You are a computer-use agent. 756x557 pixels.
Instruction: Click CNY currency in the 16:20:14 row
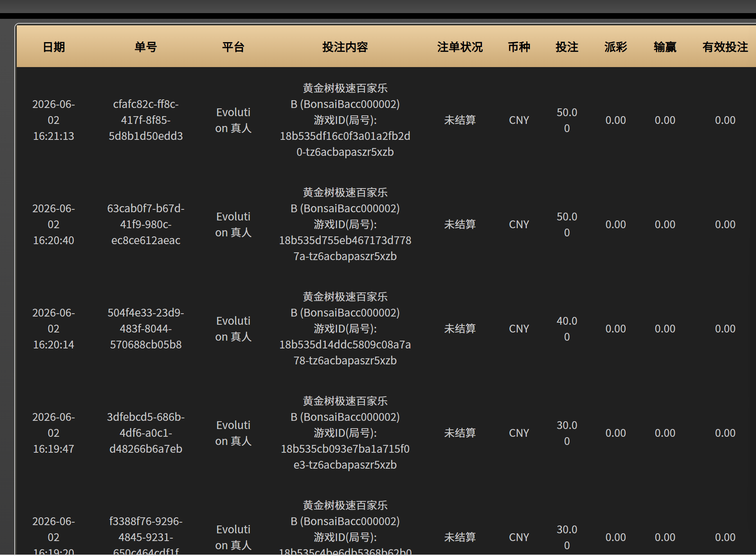point(519,328)
